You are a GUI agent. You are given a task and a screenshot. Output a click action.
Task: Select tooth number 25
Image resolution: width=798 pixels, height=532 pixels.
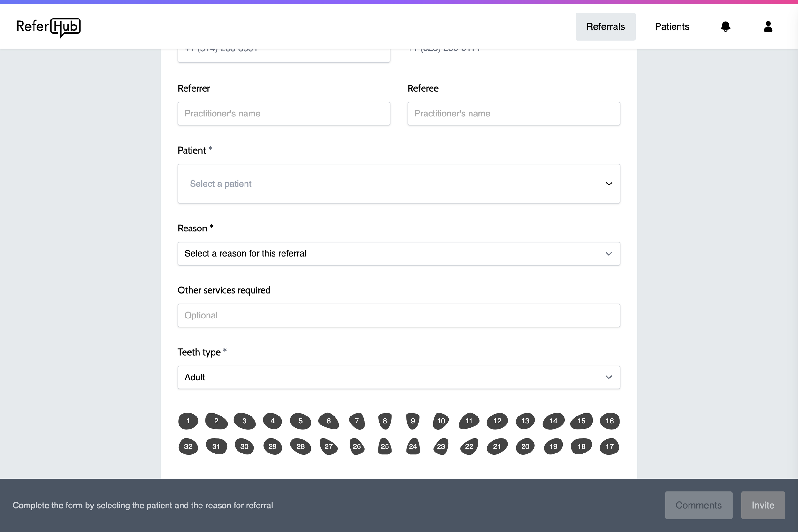point(385,446)
